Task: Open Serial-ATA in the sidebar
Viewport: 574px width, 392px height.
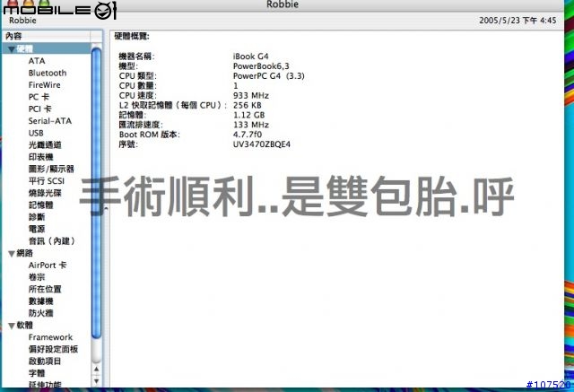Action: click(x=50, y=121)
